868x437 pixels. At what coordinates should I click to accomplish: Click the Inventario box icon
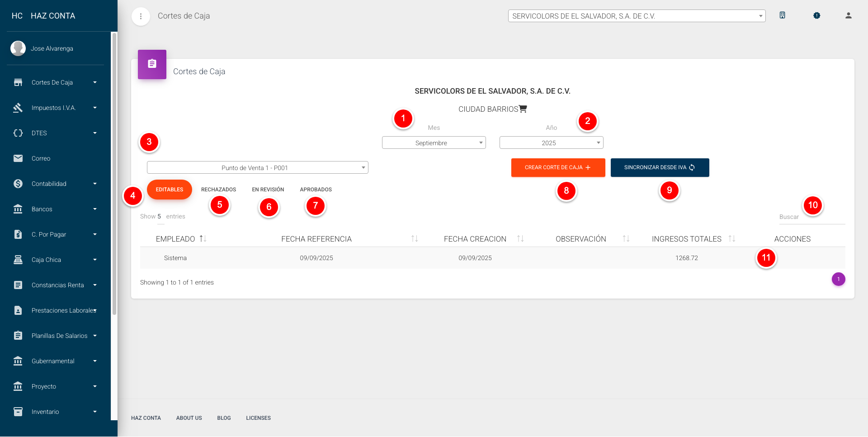point(18,412)
